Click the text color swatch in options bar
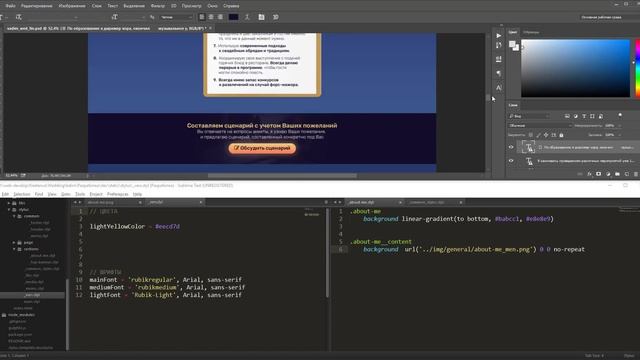 pos(233,17)
